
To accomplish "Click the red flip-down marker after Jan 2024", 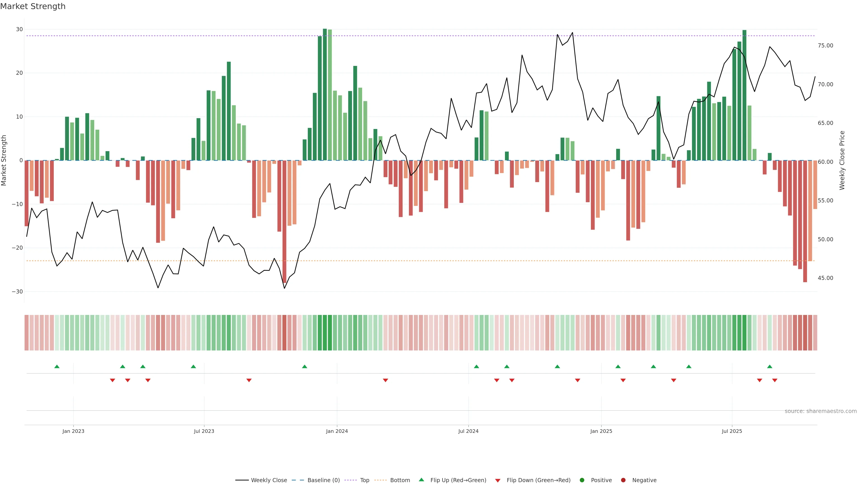I will click(385, 380).
